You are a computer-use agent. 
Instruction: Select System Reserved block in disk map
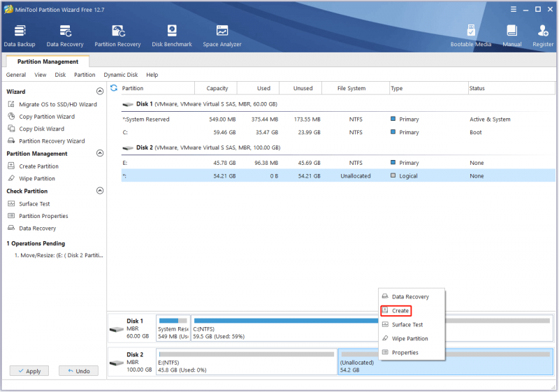pyautogui.click(x=173, y=328)
